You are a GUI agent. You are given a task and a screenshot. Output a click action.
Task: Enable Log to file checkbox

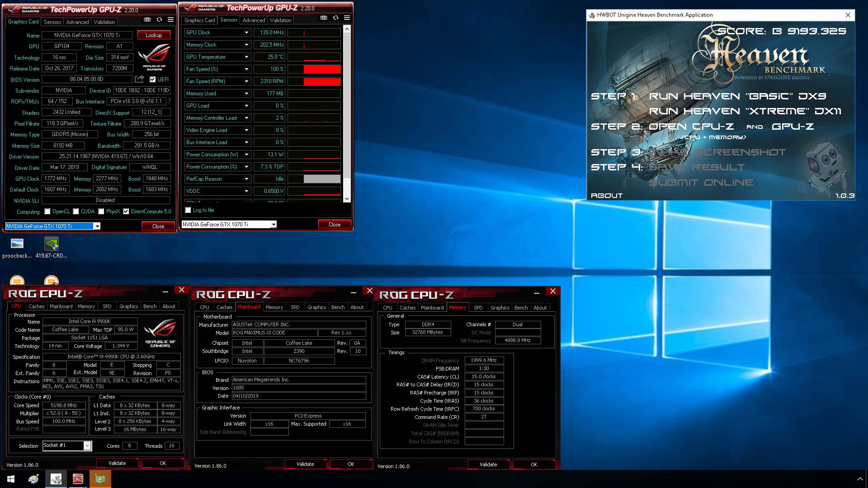[188, 210]
